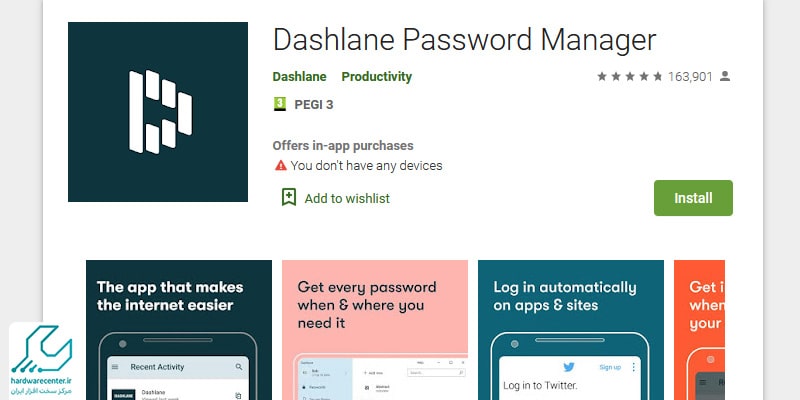Click the person icon beside rating count
800x400 pixels.
(724, 76)
